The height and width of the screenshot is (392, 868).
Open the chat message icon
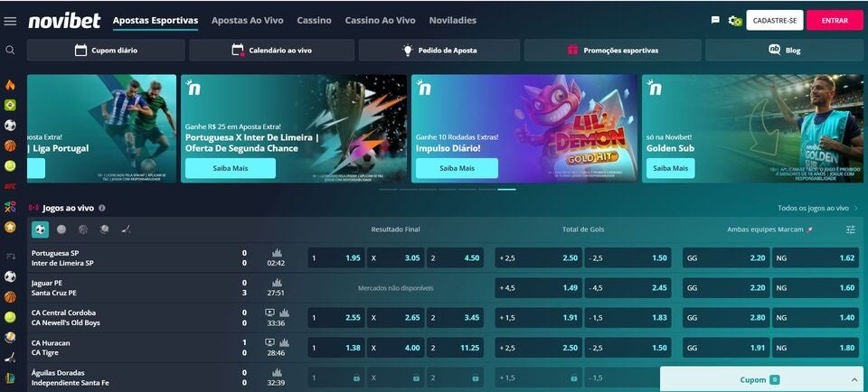point(715,20)
